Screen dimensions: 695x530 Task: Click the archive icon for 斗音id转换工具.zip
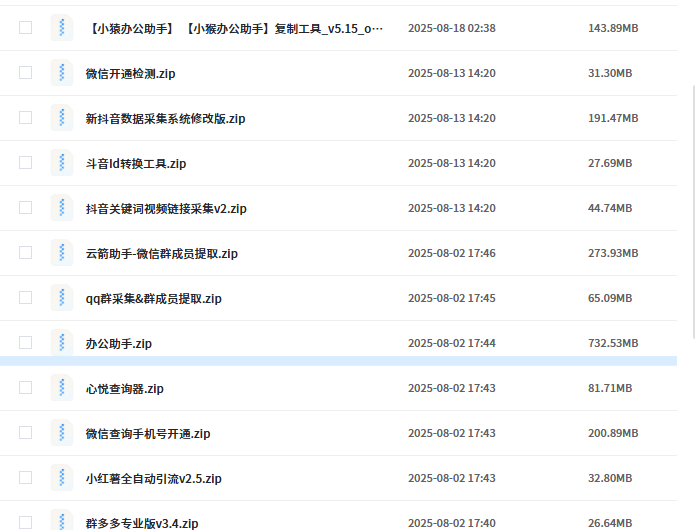[x=62, y=163]
